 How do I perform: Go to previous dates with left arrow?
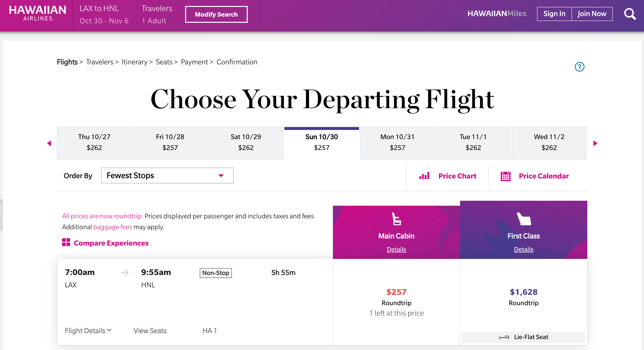click(x=49, y=143)
